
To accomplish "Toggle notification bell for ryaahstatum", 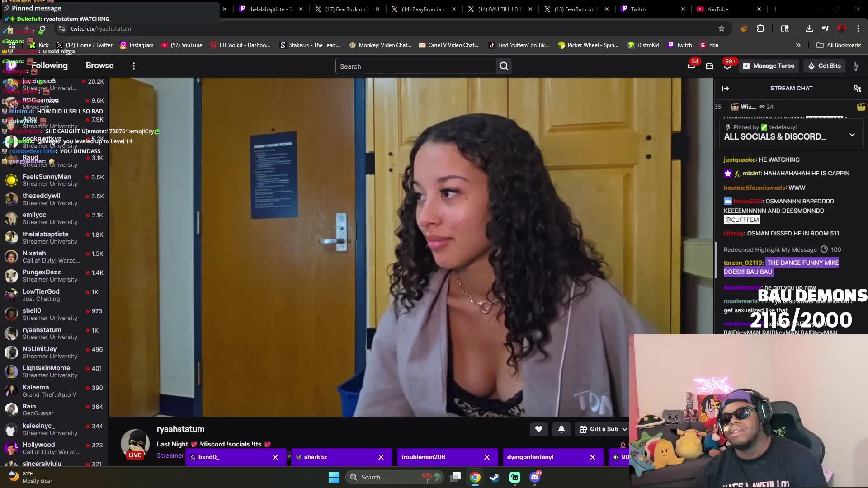I will click(x=561, y=429).
